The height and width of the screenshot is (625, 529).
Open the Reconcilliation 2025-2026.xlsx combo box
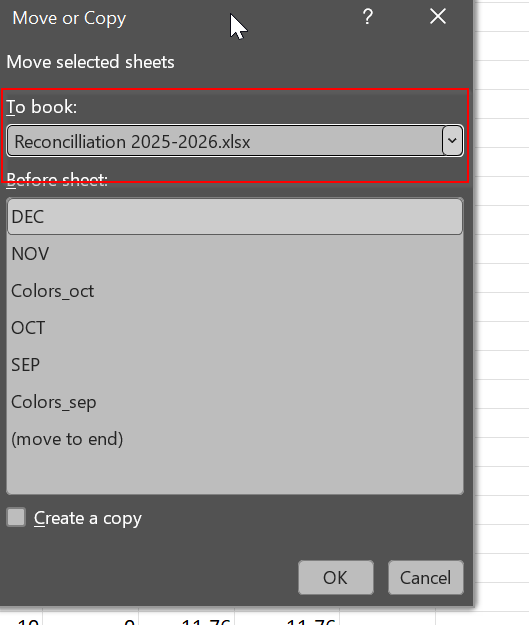[234, 141]
